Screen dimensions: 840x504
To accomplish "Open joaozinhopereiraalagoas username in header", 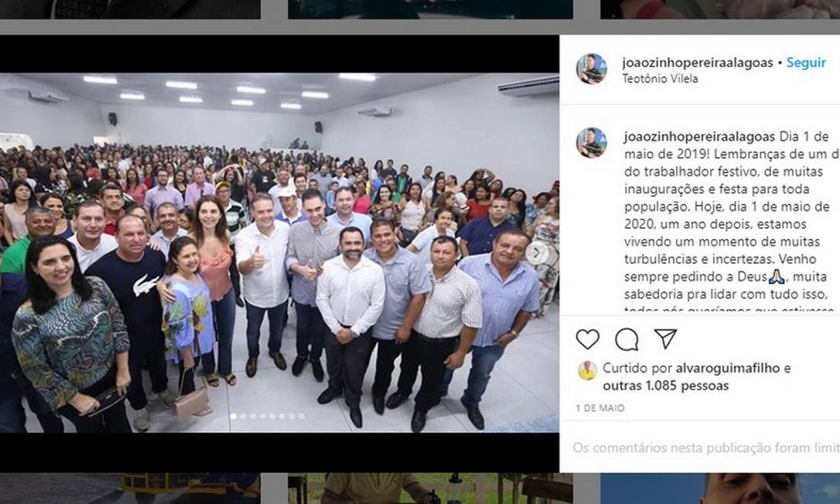I will tap(698, 63).
